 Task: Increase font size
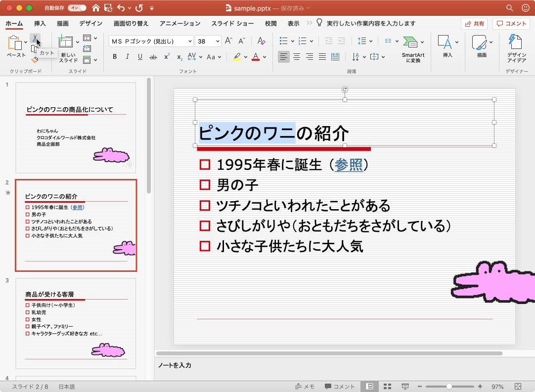tap(228, 41)
